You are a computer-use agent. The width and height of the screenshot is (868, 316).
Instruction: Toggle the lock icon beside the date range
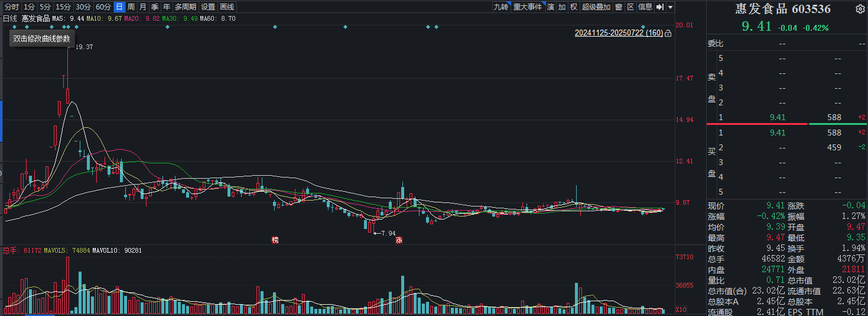coord(668,34)
